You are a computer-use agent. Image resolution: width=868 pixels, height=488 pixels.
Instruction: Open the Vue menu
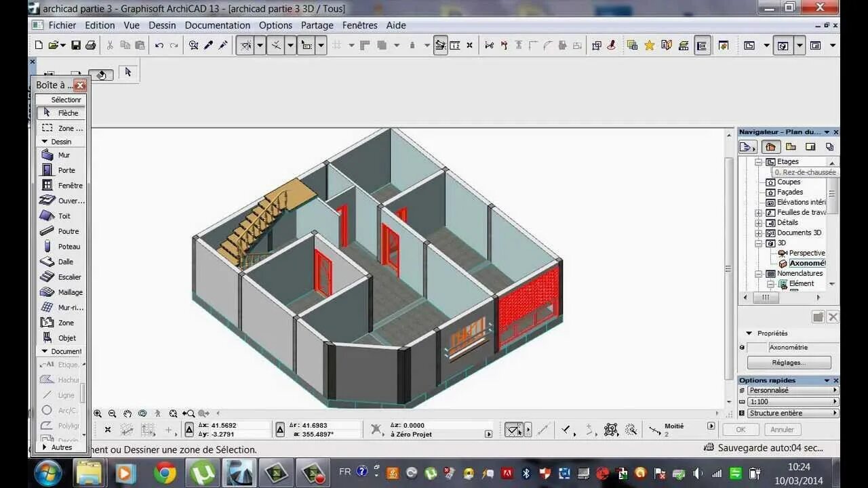(x=132, y=25)
